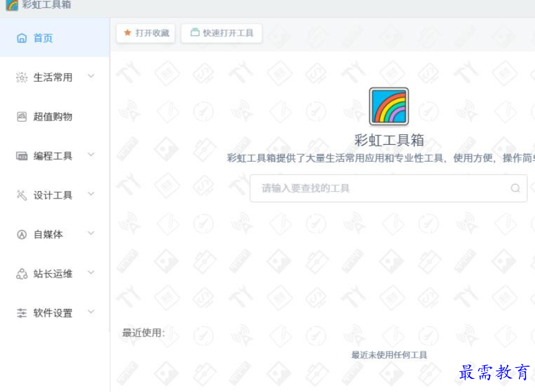The height and width of the screenshot is (392, 535).
Task: Expand the 软件设置 chevron
Action: pyautogui.click(x=91, y=311)
